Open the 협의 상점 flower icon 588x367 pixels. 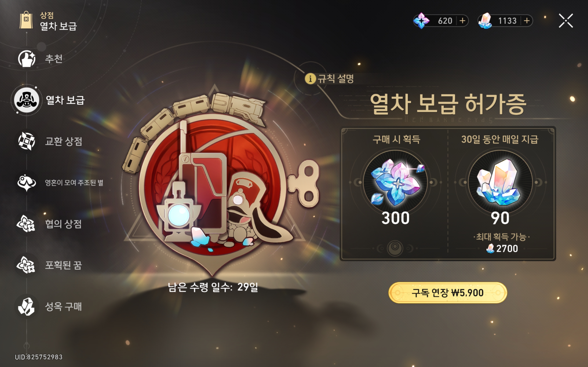point(26,224)
